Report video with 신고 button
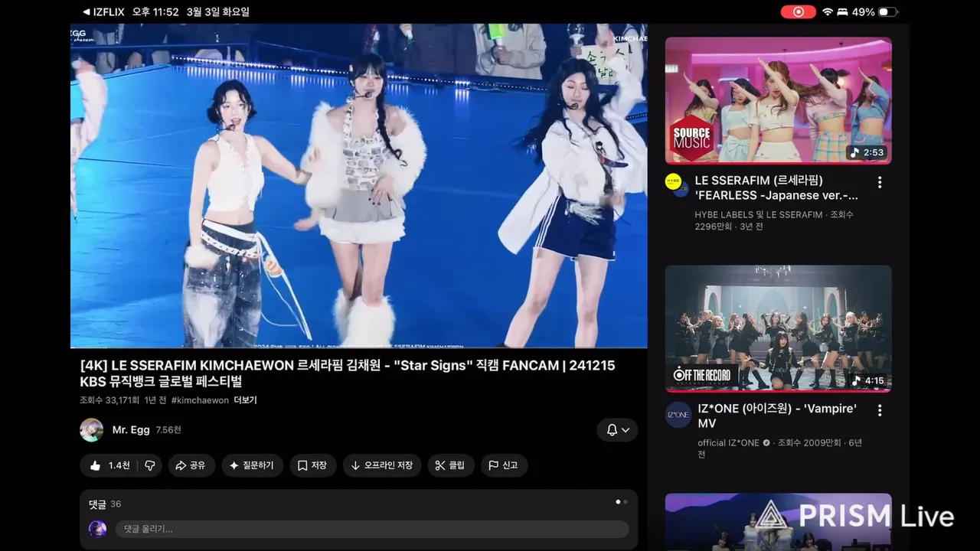 coord(504,465)
